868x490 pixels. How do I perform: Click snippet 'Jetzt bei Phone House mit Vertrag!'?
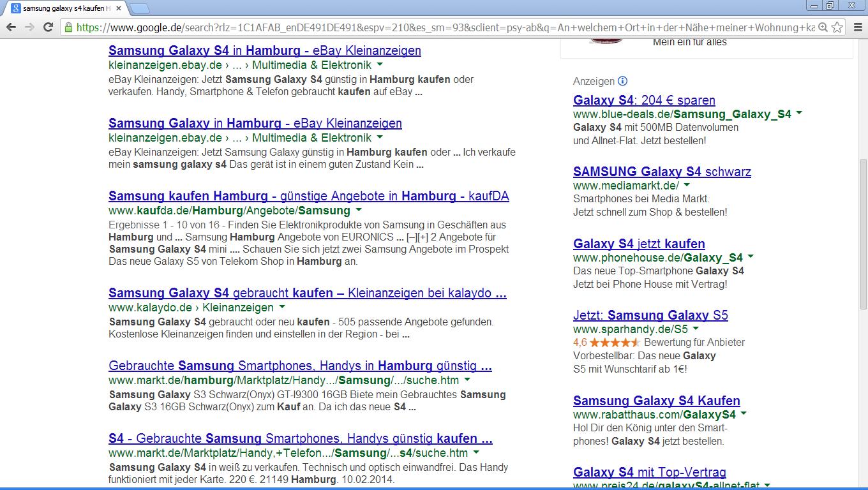tap(650, 284)
